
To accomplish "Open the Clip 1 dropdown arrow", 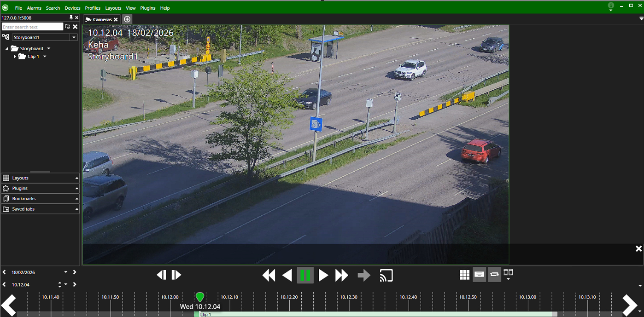I will point(45,57).
